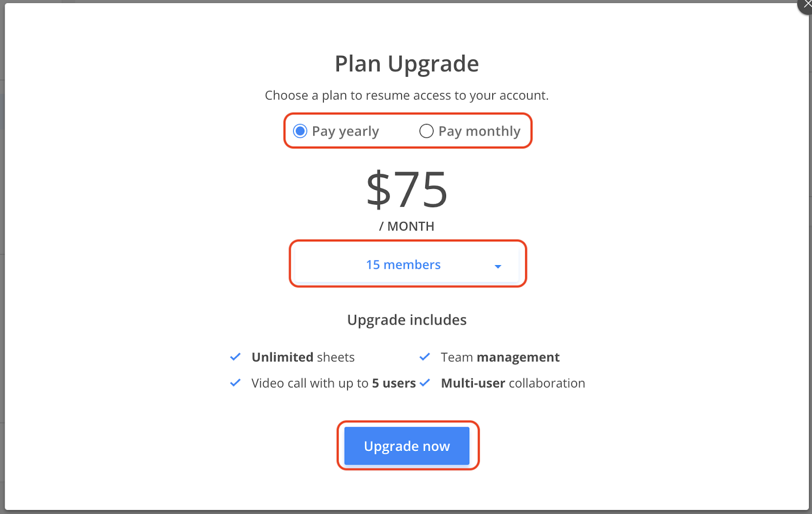Viewport: 812px width, 514px height.
Task: Click the checkmark beside Unlimited sheets
Action: pos(235,357)
